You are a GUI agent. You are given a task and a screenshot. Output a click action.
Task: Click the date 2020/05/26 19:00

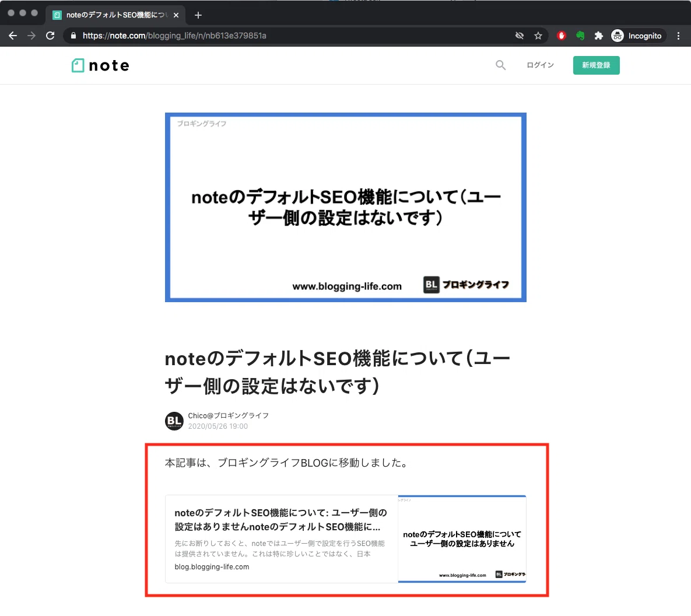(218, 426)
